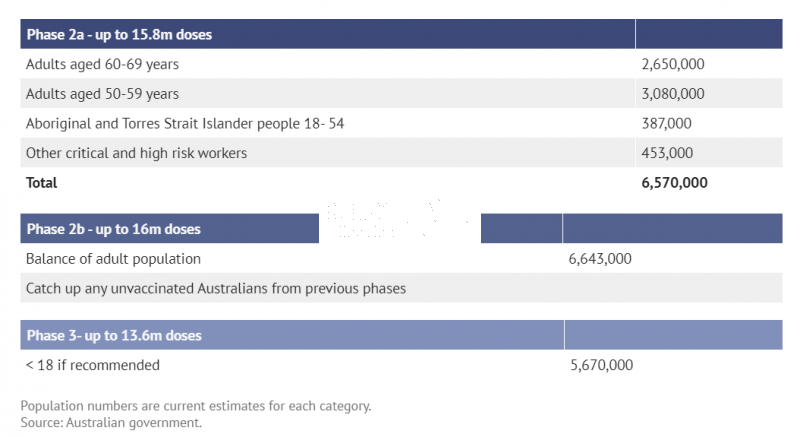Viewport: 800px width, 437px height.
Task: Click the under 18 if recommended row
Action: (x=401, y=365)
